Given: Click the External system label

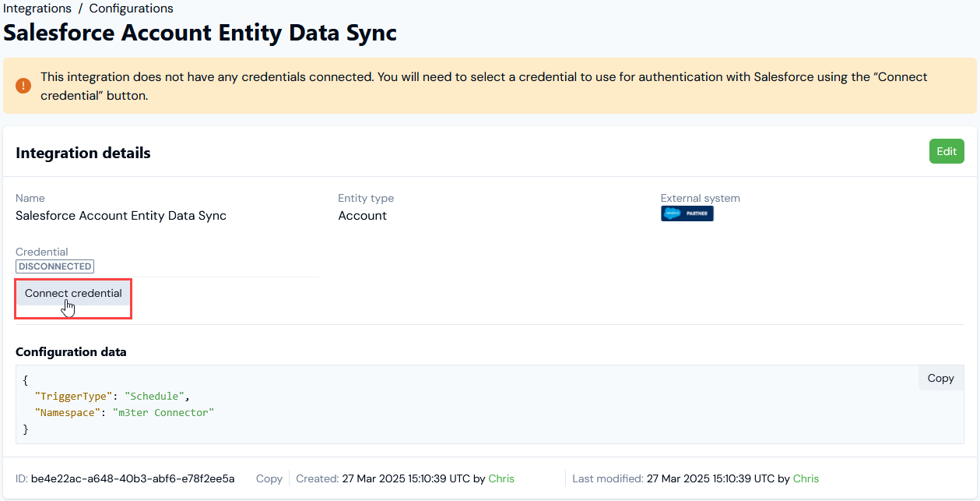Looking at the screenshot, I should pyautogui.click(x=701, y=198).
